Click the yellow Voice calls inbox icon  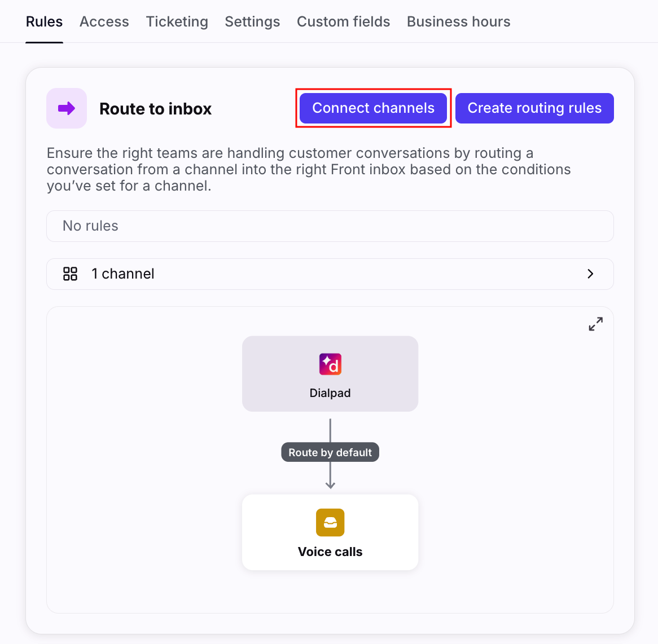pyautogui.click(x=330, y=522)
